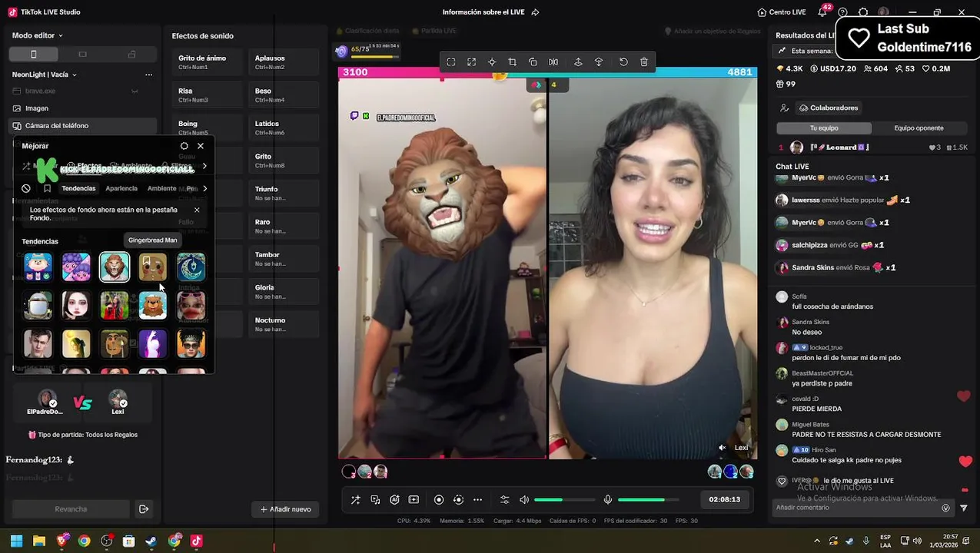Delete the source with the trash icon

[644, 62]
